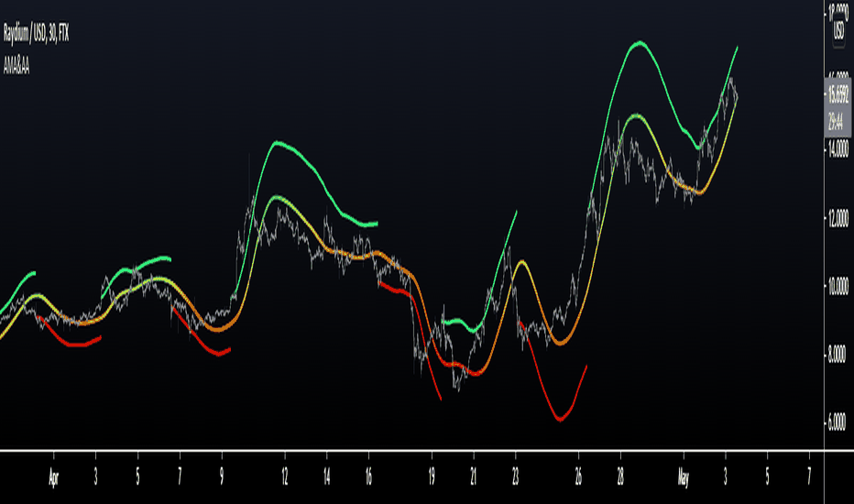Image resolution: width=854 pixels, height=504 pixels.
Task: Click the 12 date label on time axis
Action: tap(284, 477)
